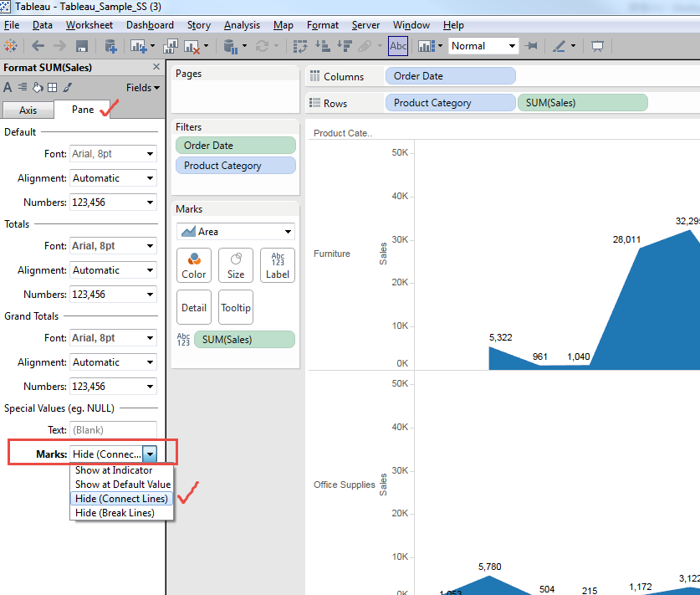Open the Fields dropdown

click(142, 88)
